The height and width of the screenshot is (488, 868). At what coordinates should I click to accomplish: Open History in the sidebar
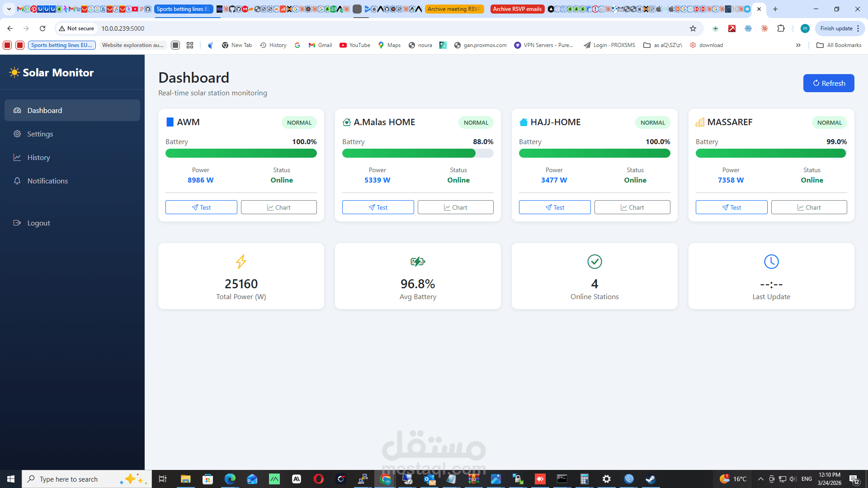tap(72, 157)
